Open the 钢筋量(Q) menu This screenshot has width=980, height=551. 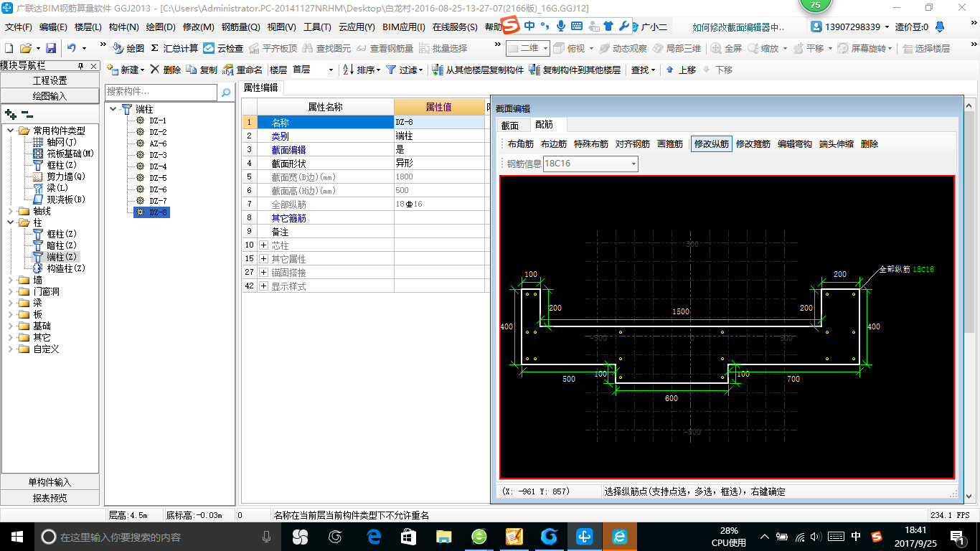tap(241, 27)
